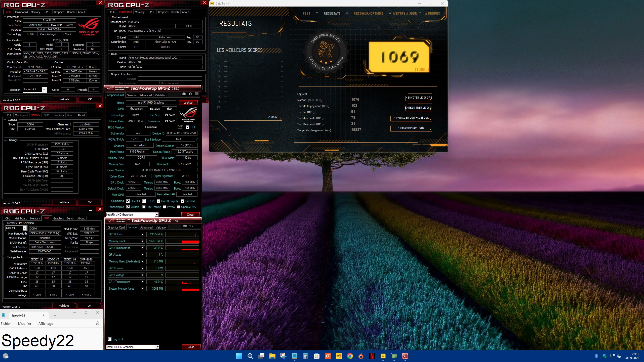Open Netflix from taskbar
The width and height of the screenshot is (644, 362).
pyautogui.click(x=372, y=356)
